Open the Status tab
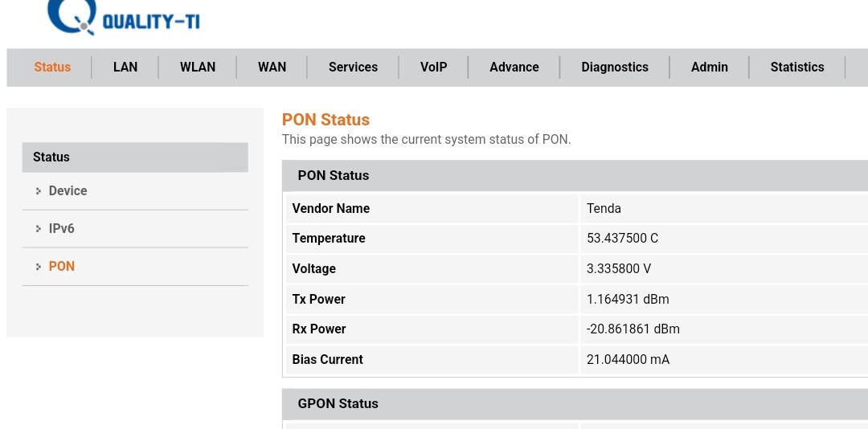The width and height of the screenshot is (868, 429). click(x=52, y=67)
